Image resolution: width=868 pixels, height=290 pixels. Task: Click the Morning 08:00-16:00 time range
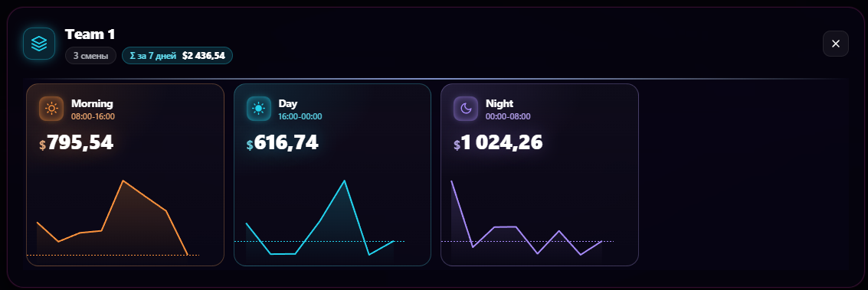pyautogui.click(x=93, y=116)
